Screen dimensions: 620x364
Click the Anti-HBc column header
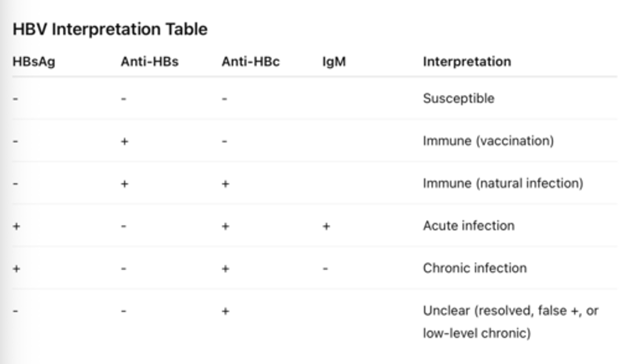coord(251,62)
